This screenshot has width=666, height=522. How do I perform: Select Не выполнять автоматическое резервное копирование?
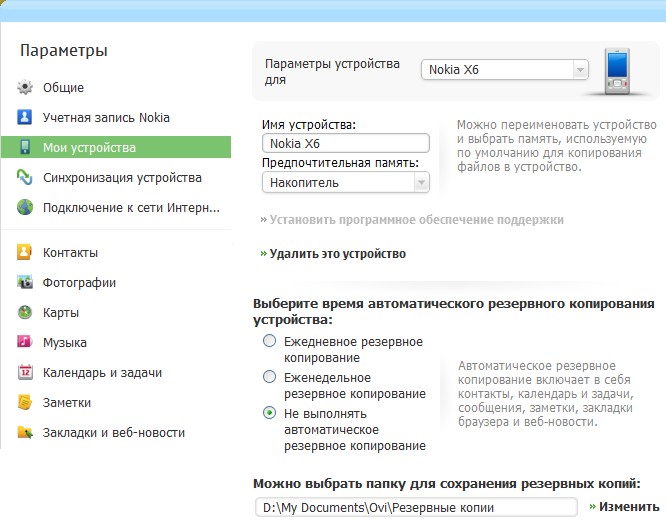pos(270,413)
